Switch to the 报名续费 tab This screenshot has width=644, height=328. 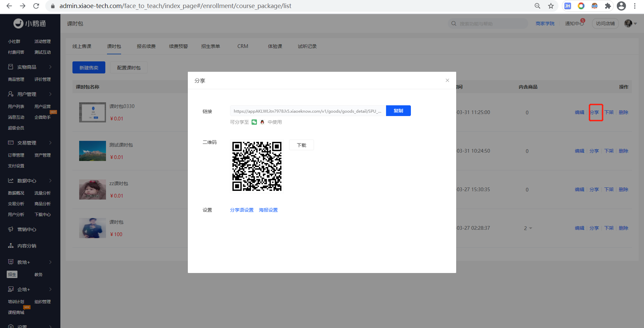pos(146,46)
